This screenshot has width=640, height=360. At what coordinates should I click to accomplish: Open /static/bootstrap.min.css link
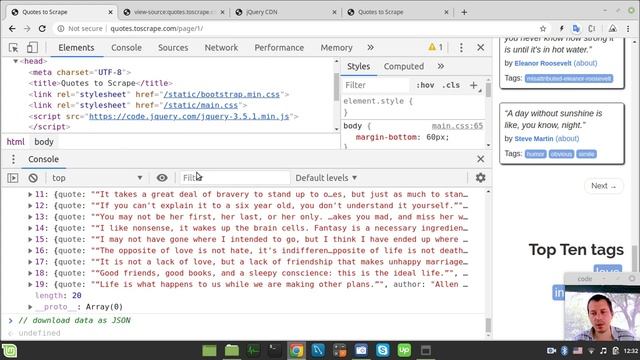tap(222, 94)
